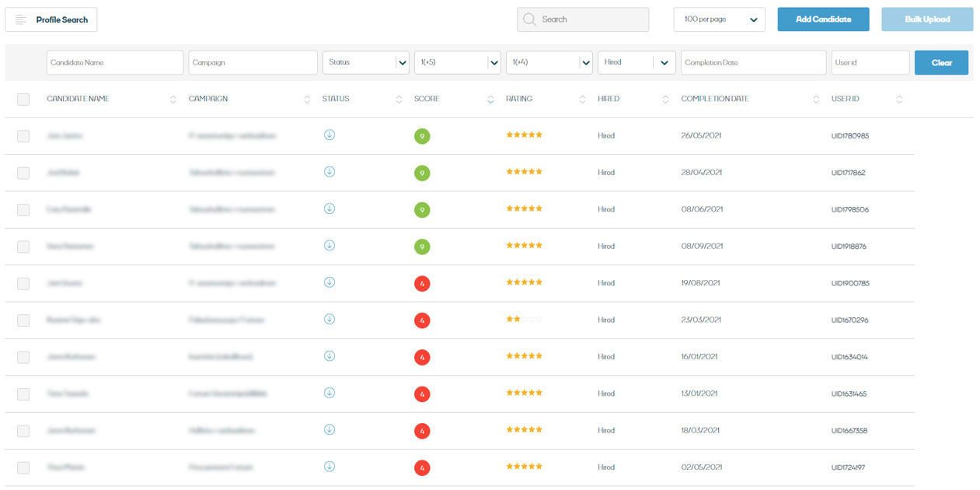Select the checkbox for row UID1918876

(x=23, y=247)
